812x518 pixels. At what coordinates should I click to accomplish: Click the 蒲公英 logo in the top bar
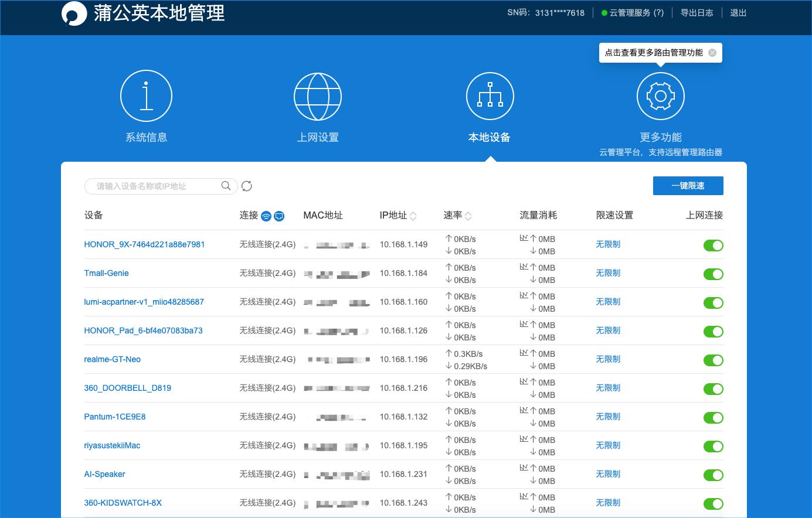[x=76, y=13]
